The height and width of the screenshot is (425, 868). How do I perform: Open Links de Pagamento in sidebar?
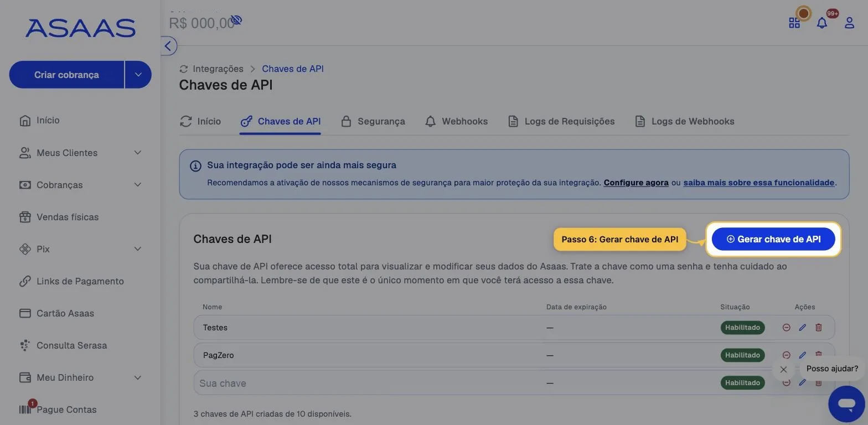pos(80,281)
